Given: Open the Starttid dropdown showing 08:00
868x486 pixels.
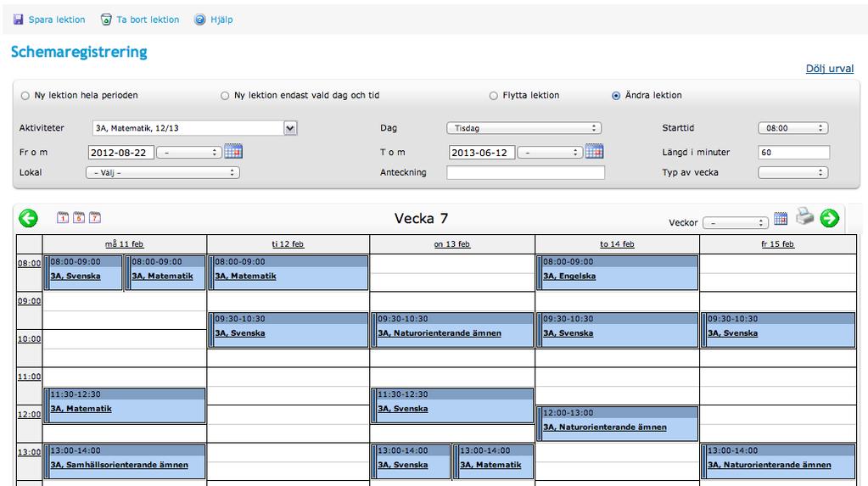Looking at the screenshot, I should [792, 128].
